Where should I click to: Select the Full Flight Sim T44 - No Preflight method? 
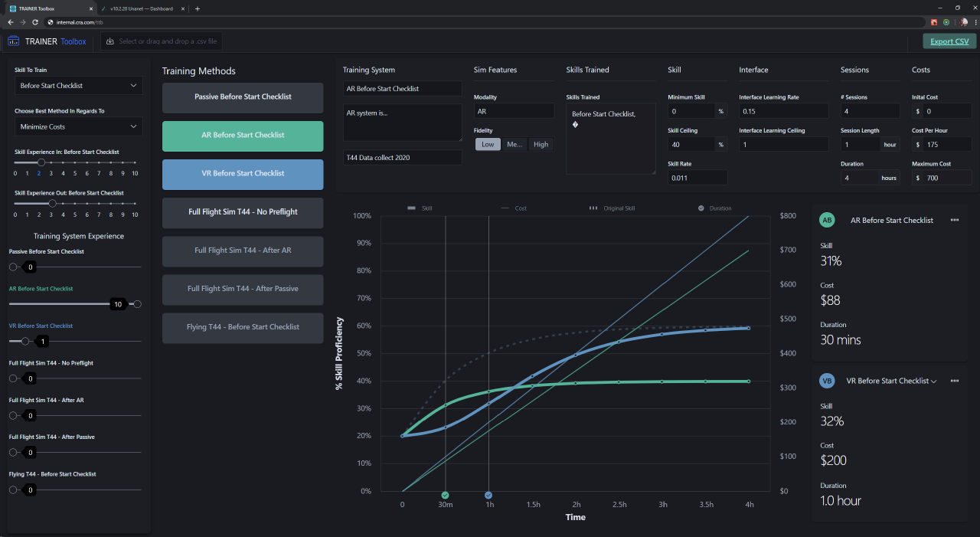(242, 213)
